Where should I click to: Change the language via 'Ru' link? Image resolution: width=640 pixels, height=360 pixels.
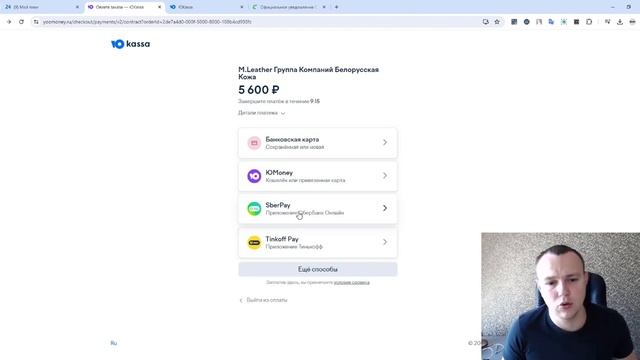[114, 343]
